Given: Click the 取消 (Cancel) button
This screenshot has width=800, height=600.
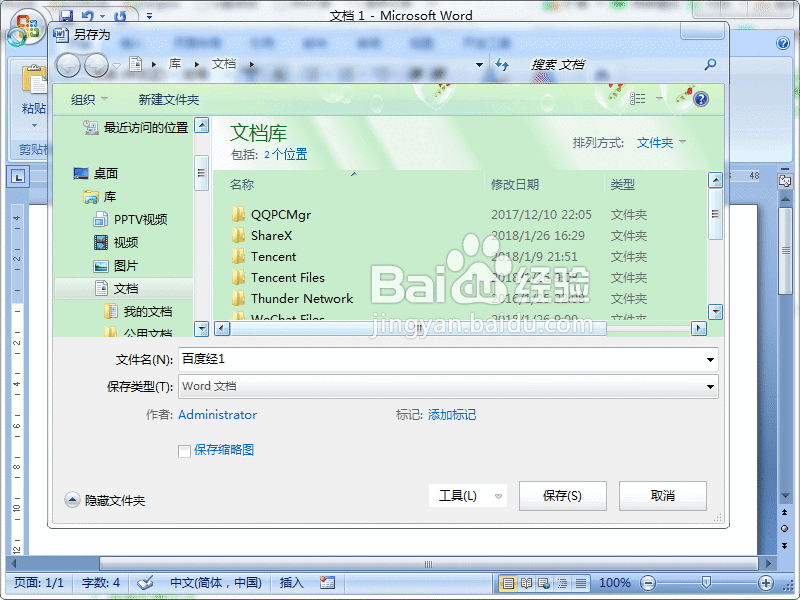Looking at the screenshot, I should (663, 495).
